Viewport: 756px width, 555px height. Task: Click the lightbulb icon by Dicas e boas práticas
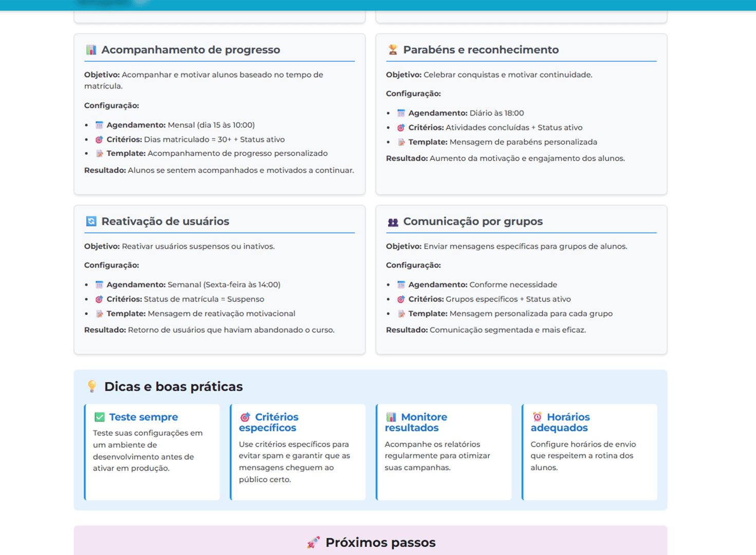pyautogui.click(x=92, y=386)
